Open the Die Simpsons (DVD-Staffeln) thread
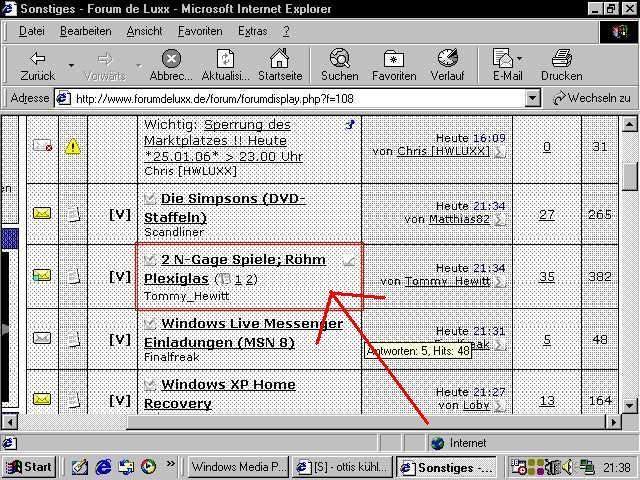Screen dimensions: 640x480 [x=225, y=208]
